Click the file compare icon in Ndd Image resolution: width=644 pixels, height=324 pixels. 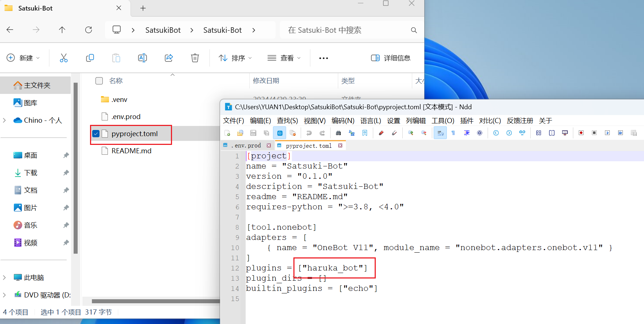(539, 133)
